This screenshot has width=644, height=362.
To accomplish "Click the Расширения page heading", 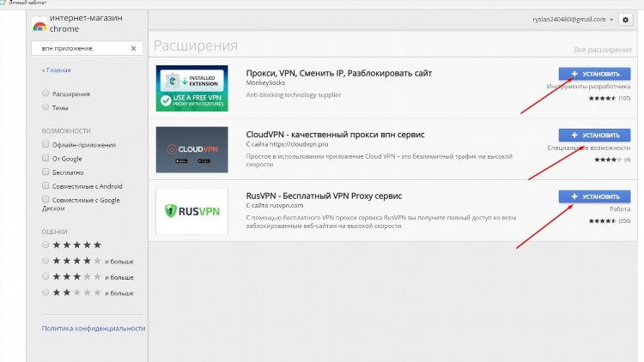I will pyautogui.click(x=196, y=45).
